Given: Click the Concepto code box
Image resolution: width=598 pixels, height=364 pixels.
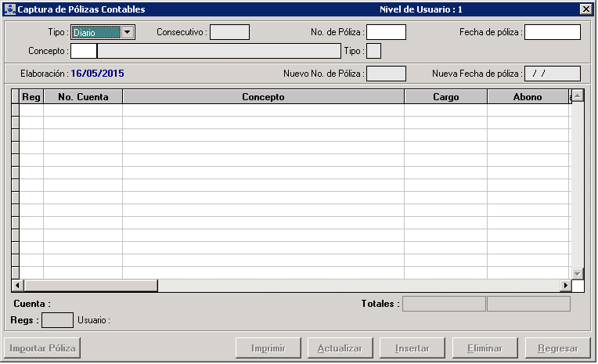Looking at the screenshot, I should [x=85, y=51].
